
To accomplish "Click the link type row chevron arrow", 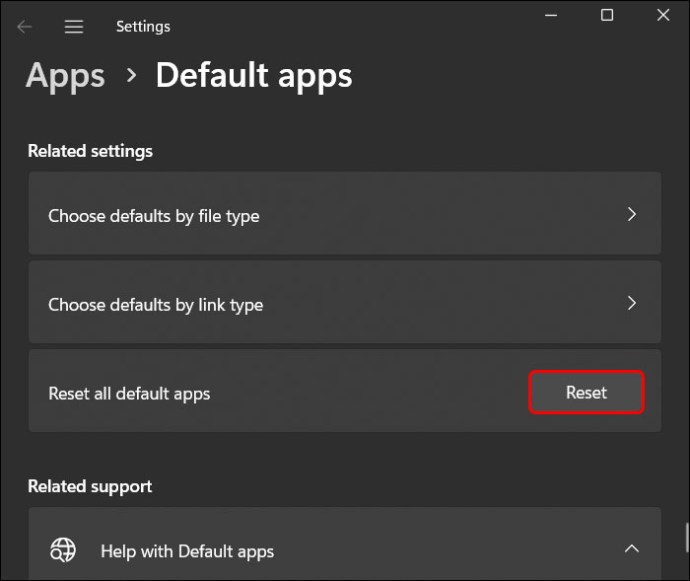I will point(631,303).
